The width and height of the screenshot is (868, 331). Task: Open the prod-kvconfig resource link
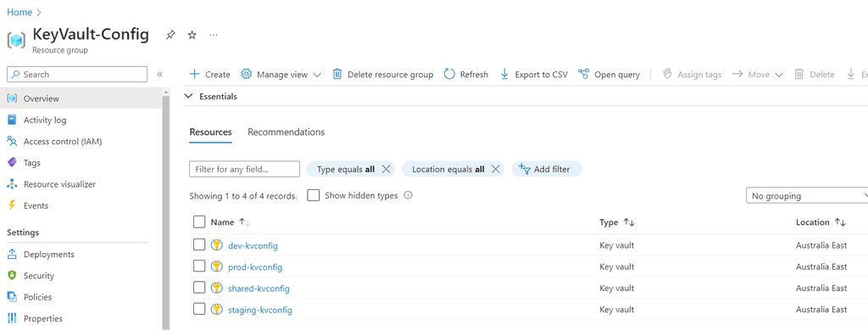pyautogui.click(x=255, y=267)
